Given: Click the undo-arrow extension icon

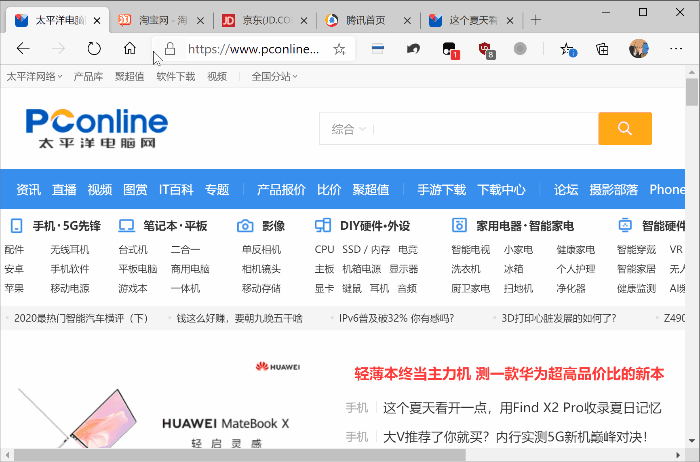Looking at the screenshot, I should point(413,48).
